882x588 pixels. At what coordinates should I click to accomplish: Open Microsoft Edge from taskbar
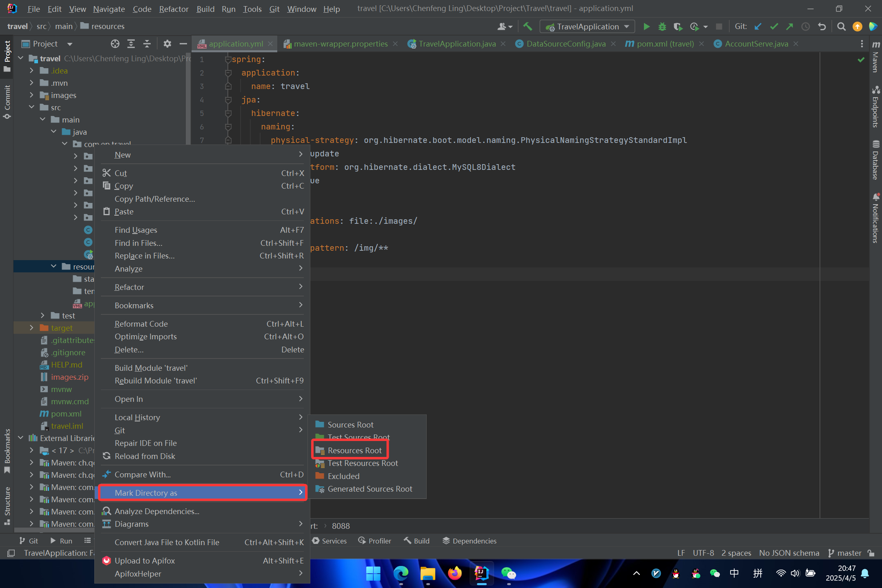click(x=401, y=573)
